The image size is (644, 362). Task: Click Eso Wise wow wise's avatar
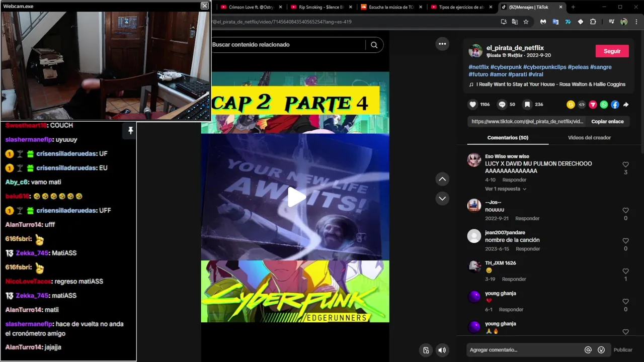click(x=474, y=160)
